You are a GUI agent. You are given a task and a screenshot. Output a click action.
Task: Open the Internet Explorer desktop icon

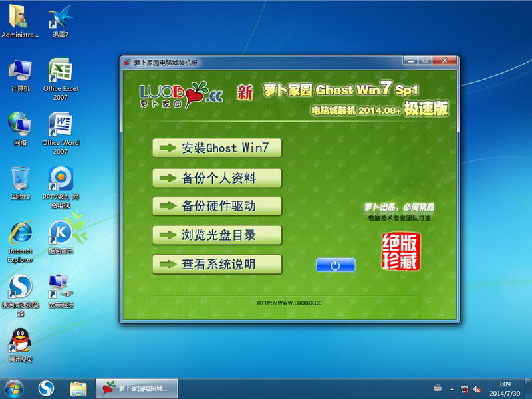click(x=20, y=241)
